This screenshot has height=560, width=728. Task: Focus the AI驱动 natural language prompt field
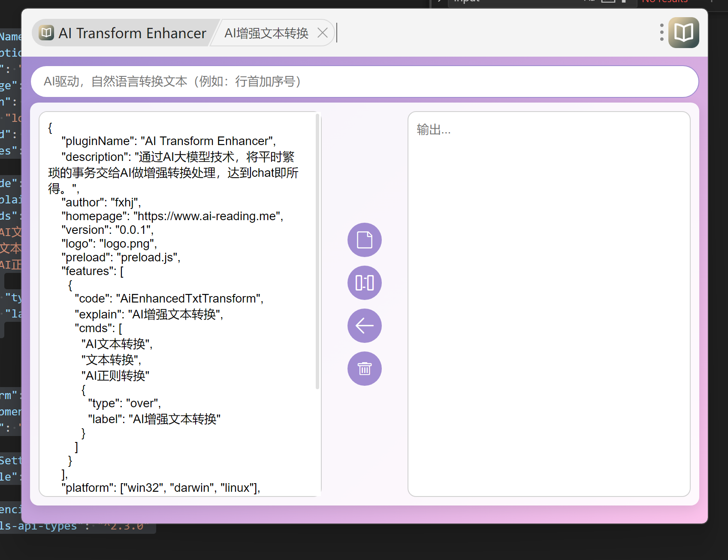364,82
